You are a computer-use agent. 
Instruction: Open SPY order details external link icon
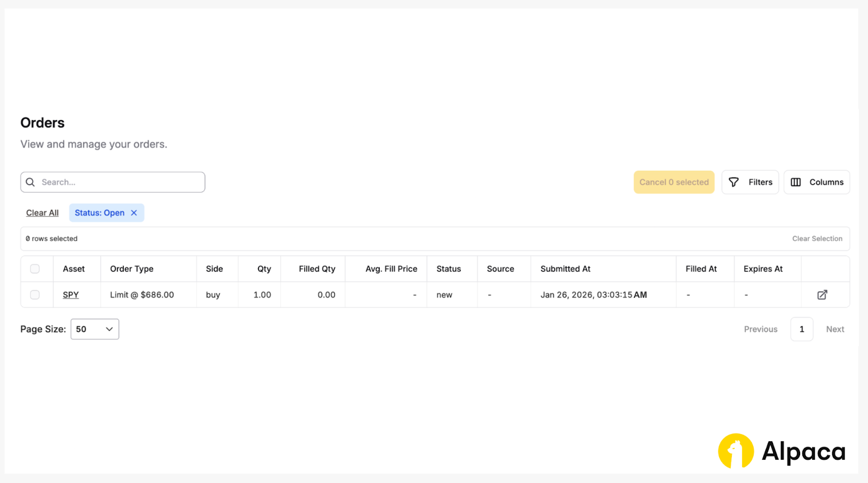[x=822, y=295]
